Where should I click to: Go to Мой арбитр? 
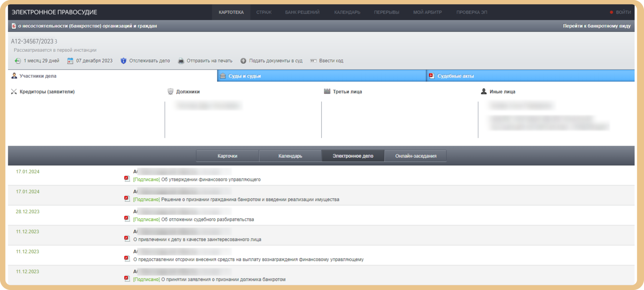(427, 12)
